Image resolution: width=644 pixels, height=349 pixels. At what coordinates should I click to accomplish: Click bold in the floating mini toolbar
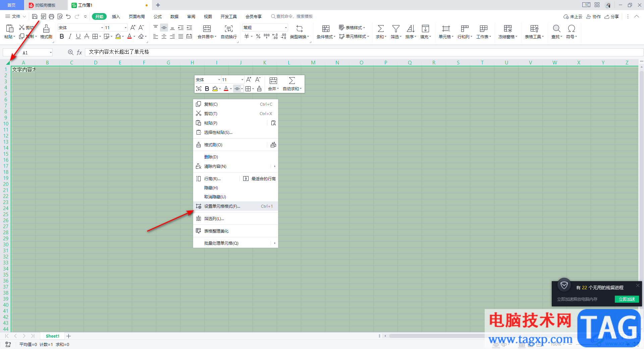[x=207, y=89]
